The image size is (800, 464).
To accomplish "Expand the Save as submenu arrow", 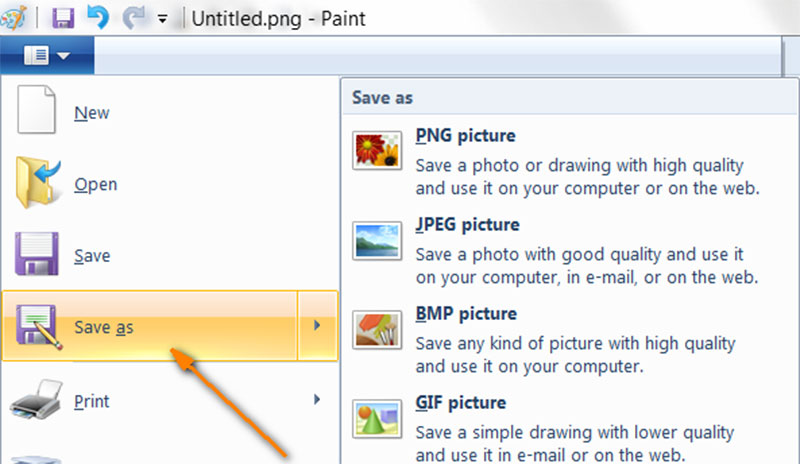I will click(318, 326).
